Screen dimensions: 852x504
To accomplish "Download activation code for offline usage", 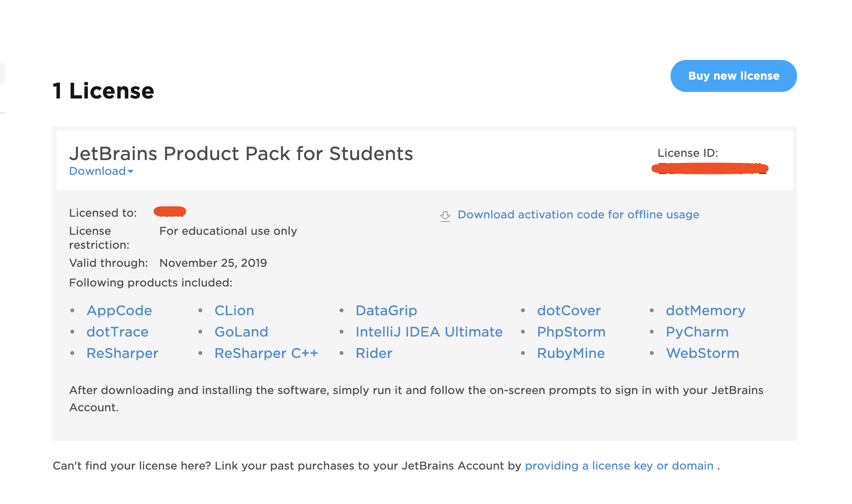I will click(x=578, y=214).
